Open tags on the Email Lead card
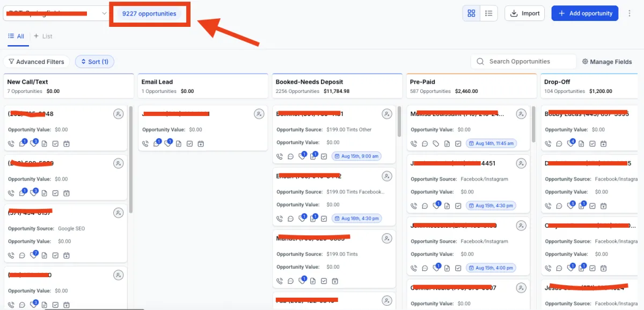This screenshot has height=310, width=644. (x=169, y=143)
